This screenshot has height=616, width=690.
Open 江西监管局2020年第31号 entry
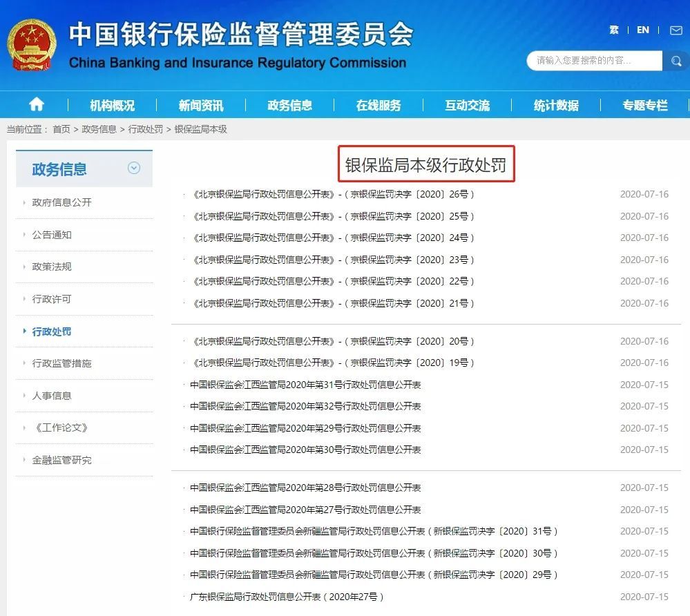click(305, 385)
